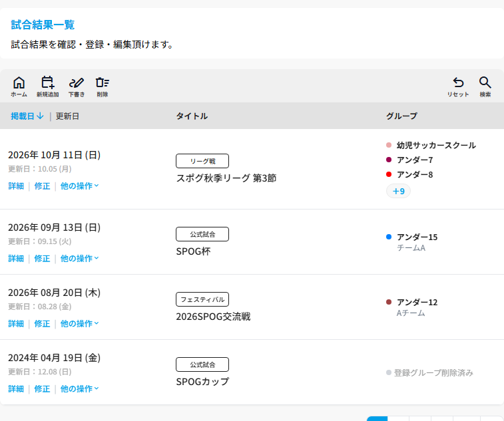Click the red dot beside アンダー8
This screenshot has height=421, width=504.
click(x=389, y=174)
